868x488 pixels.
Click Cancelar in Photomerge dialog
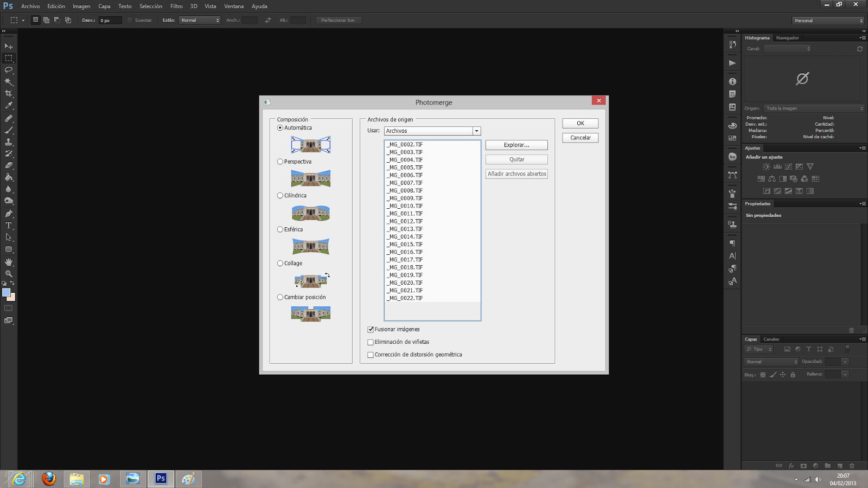coord(580,138)
